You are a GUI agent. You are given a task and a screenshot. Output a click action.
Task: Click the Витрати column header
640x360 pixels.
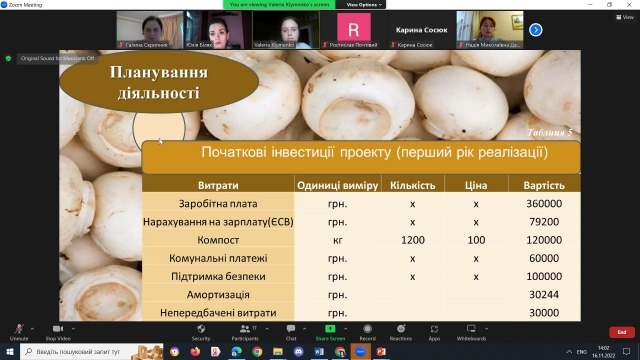click(x=218, y=185)
